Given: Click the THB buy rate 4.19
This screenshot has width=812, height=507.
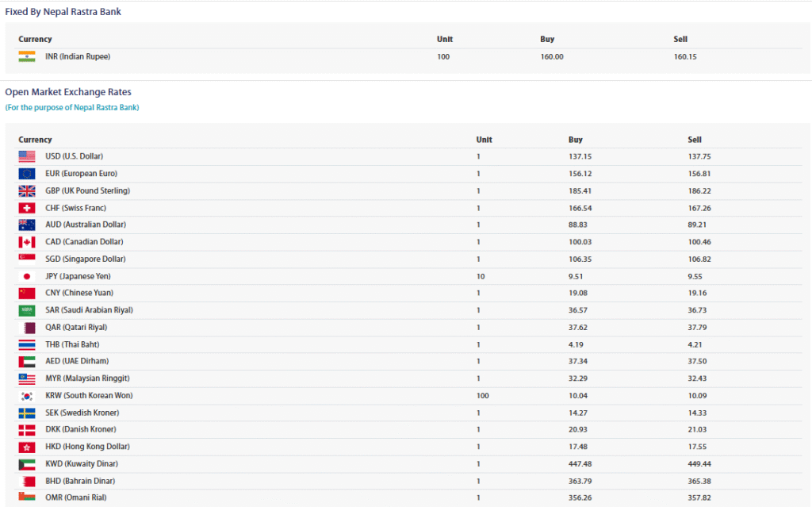Looking at the screenshot, I should coord(576,344).
